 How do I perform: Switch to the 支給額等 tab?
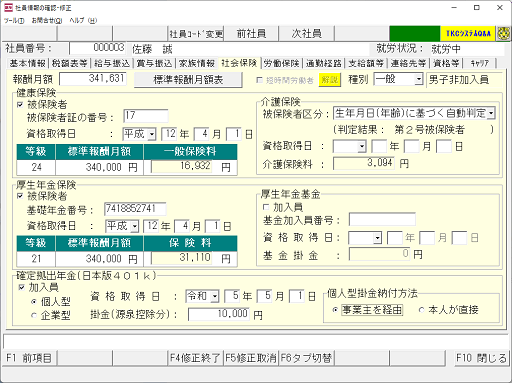pyautogui.click(x=366, y=63)
